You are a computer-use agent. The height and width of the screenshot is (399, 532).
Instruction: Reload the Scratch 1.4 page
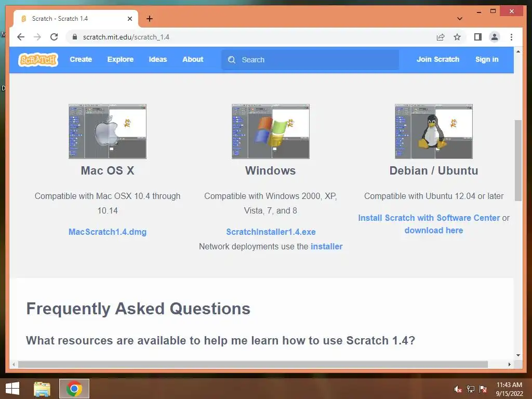click(x=54, y=37)
